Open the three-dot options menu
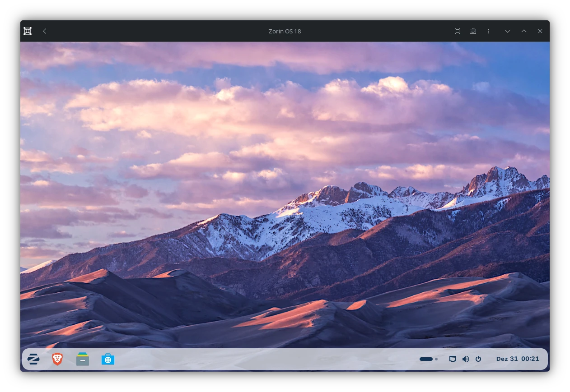The image size is (570, 392). pos(488,31)
